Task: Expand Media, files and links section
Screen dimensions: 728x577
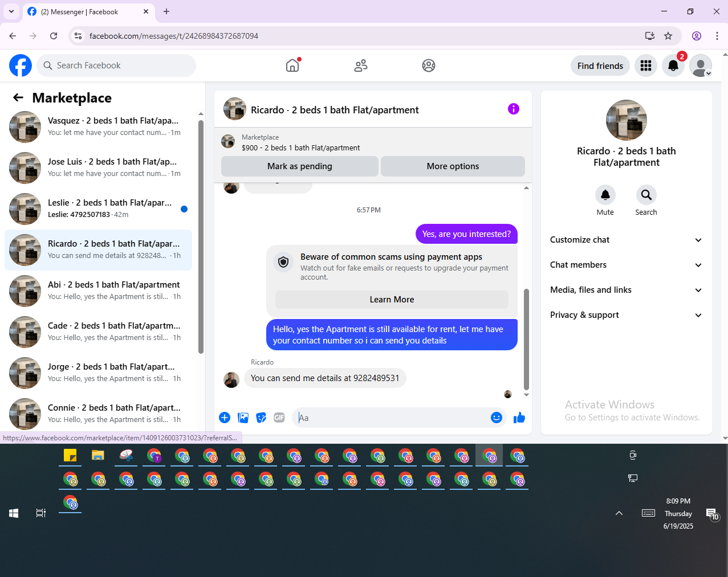Action: pos(626,290)
